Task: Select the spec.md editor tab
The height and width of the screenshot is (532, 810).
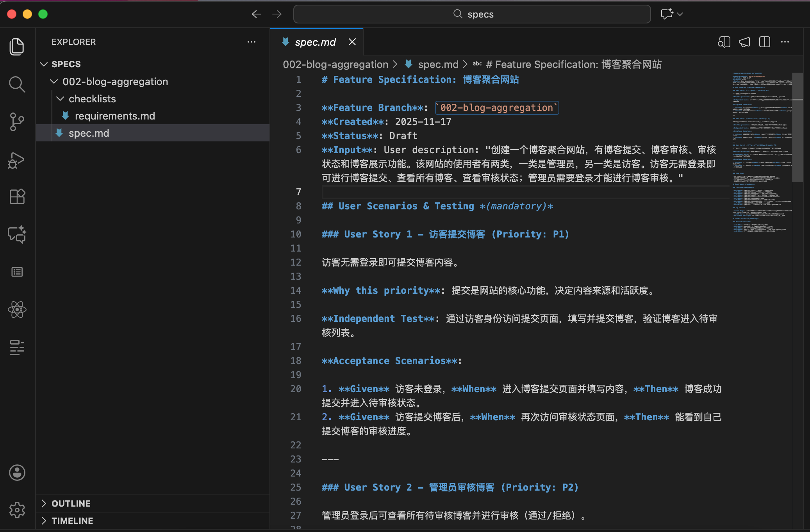Action: (315, 42)
